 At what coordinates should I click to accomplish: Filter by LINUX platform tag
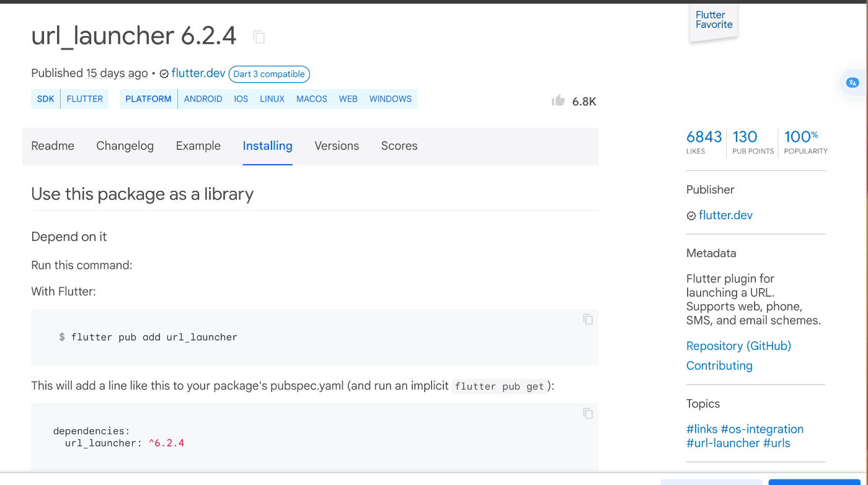tap(272, 99)
